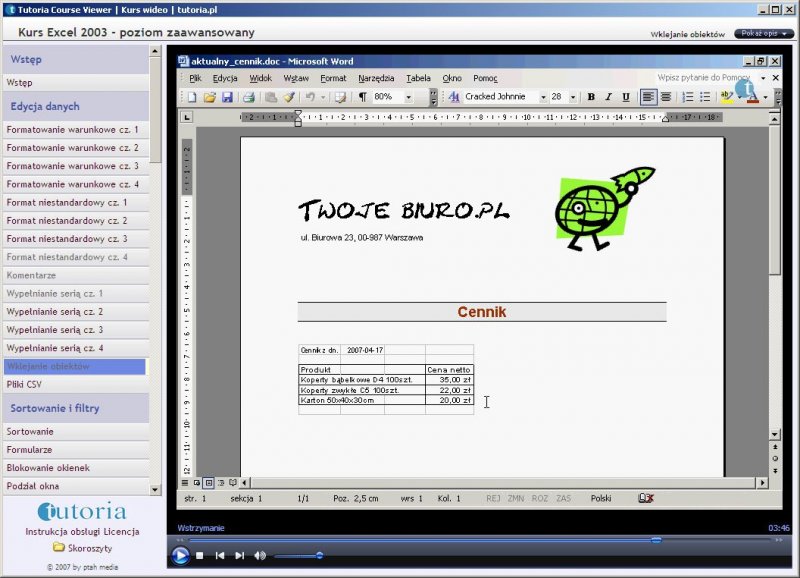
Task: Click the numbered list icon
Action: [688, 97]
